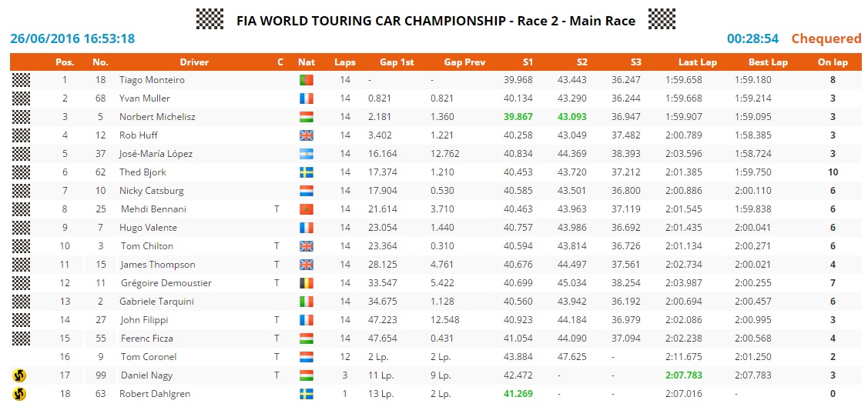Click the Last Lap column header
Image resolution: width=868 pixels, height=407 pixels.
point(697,62)
